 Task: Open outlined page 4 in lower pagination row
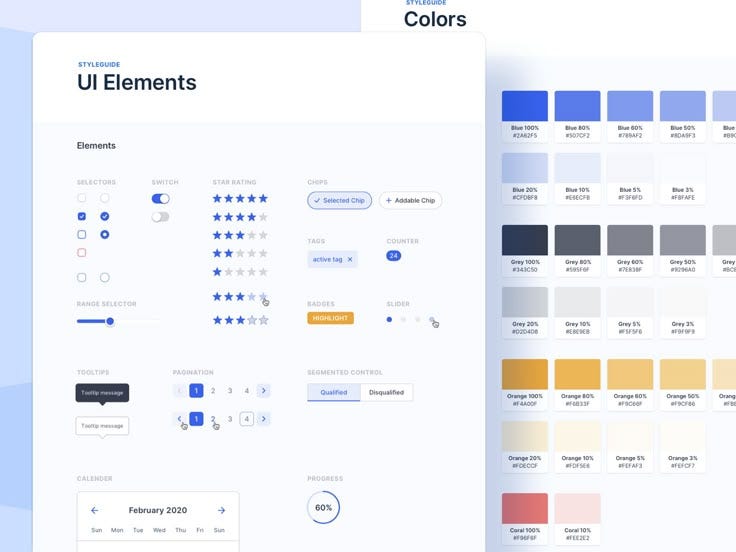[247, 419]
